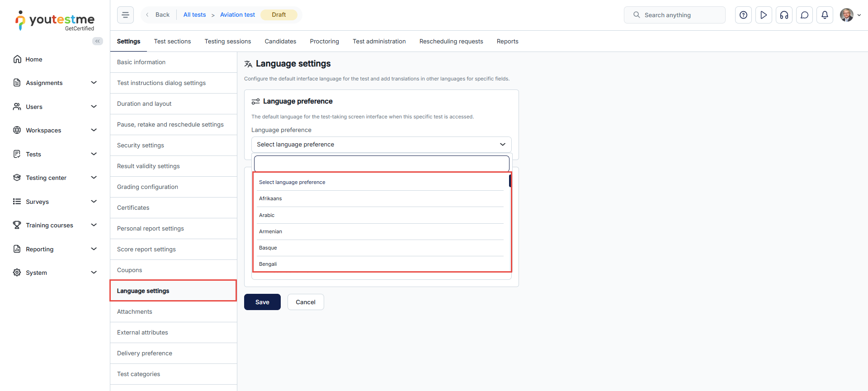Open Grading configuration settings

(x=174, y=187)
